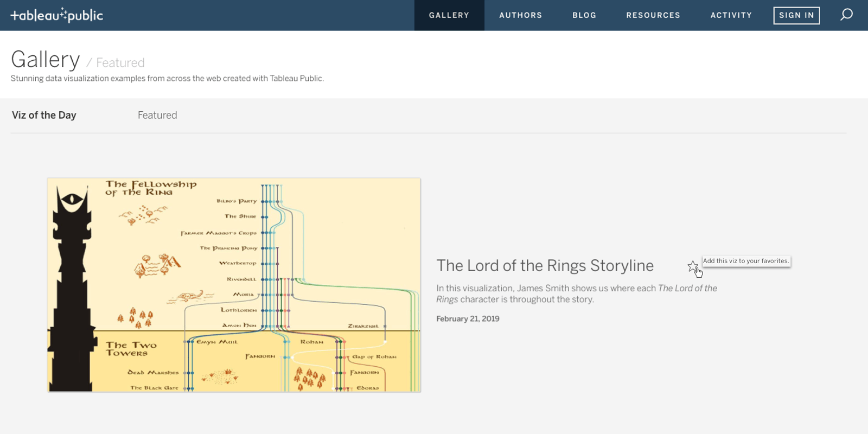Image resolution: width=868 pixels, height=434 pixels.
Task: Navigate to the Activity page
Action: [731, 15]
